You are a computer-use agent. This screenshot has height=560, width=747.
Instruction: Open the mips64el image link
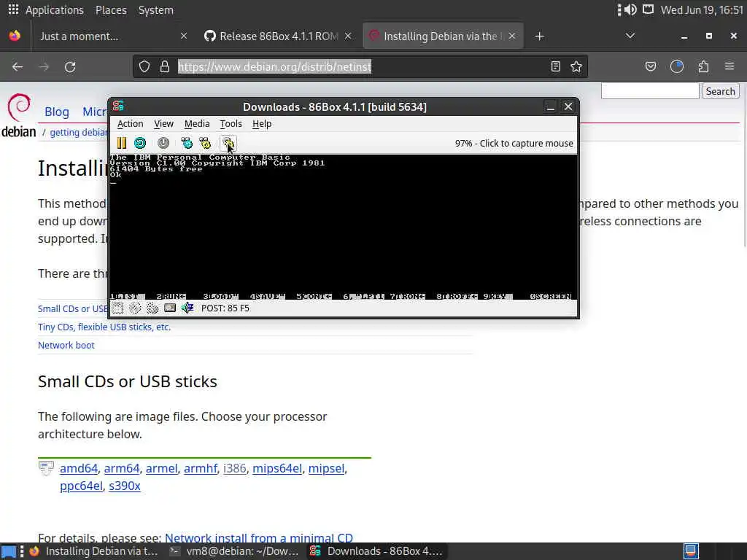[277, 469]
